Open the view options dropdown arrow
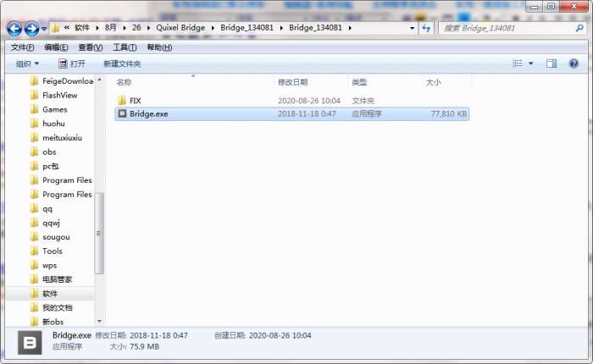This screenshot has width=593, height=364. (x=530, y=63)
